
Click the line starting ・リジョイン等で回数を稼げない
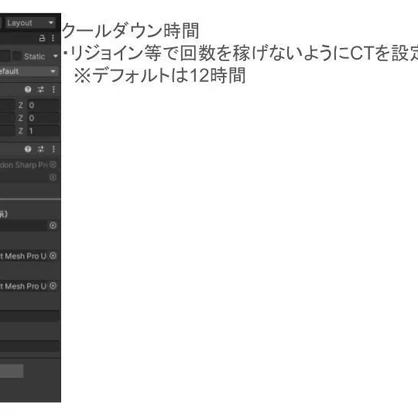pos(240,53)
